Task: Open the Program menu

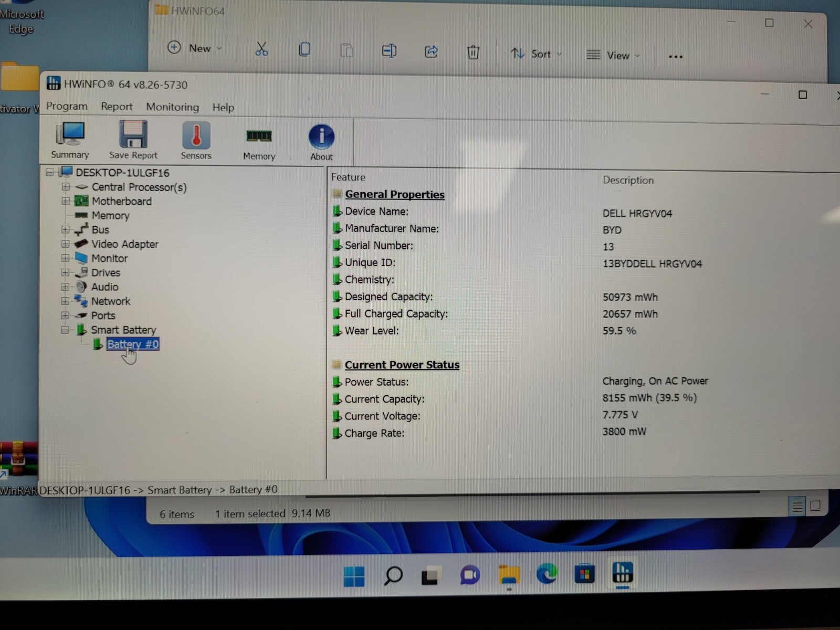Action: coord(67,106)
